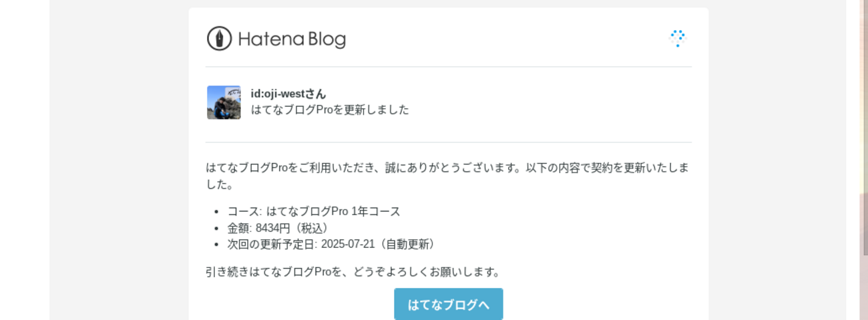Click the はてなブログProを更新しました subject line
Viewport: 868px width, 320px height.
coord(330,110)
